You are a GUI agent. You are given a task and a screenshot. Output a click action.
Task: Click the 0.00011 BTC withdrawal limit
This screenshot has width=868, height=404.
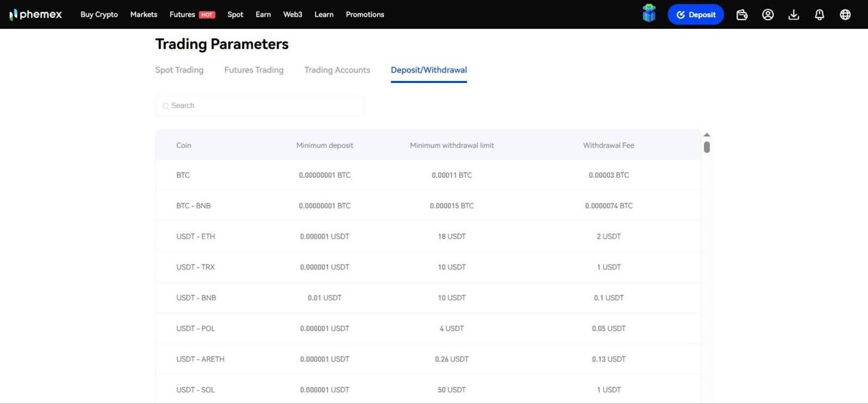[452, 175]
